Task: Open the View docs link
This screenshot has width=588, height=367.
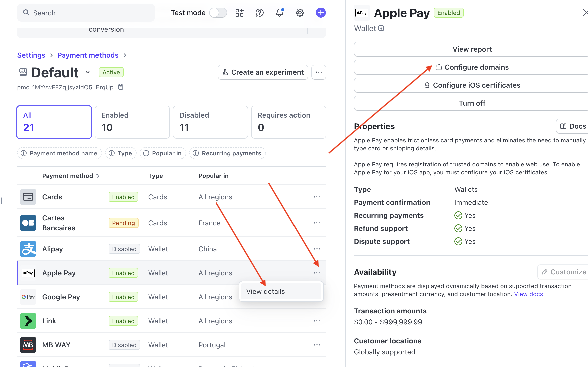Action: (x=528, y=294)
